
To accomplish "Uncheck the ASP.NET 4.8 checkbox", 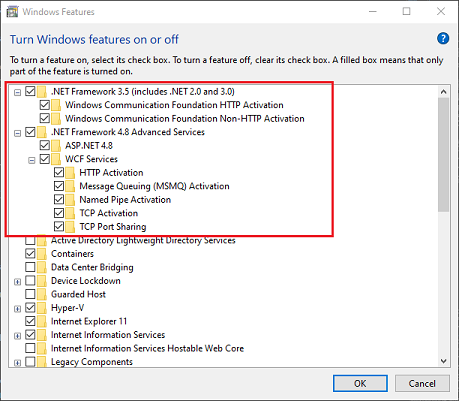I will (x=45, y=145).
